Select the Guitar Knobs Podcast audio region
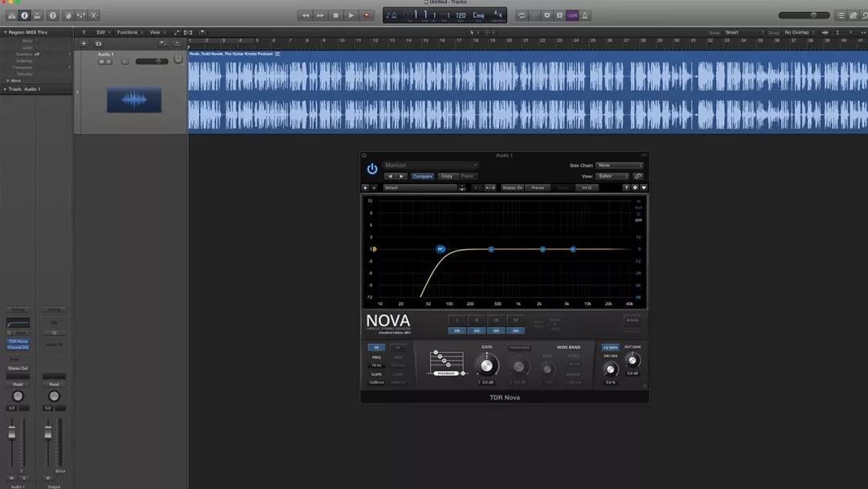Image resolution: width=868 pixels, height=489 pixels. [528, 92]
